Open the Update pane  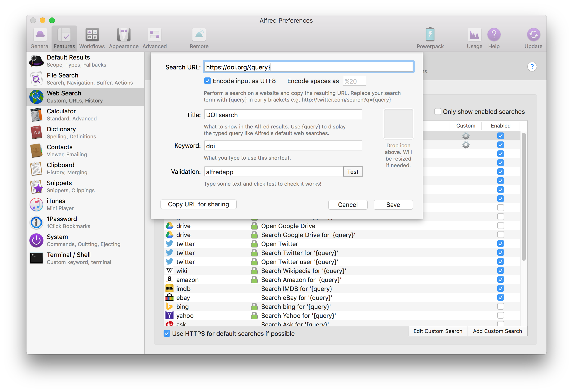click(533, 38)
